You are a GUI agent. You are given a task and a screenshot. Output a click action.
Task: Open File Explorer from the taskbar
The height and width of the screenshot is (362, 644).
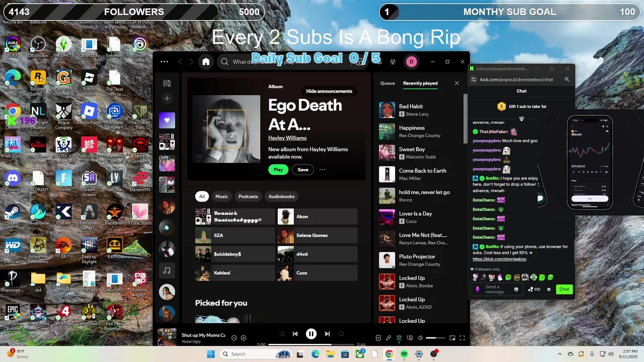[331, 354]
